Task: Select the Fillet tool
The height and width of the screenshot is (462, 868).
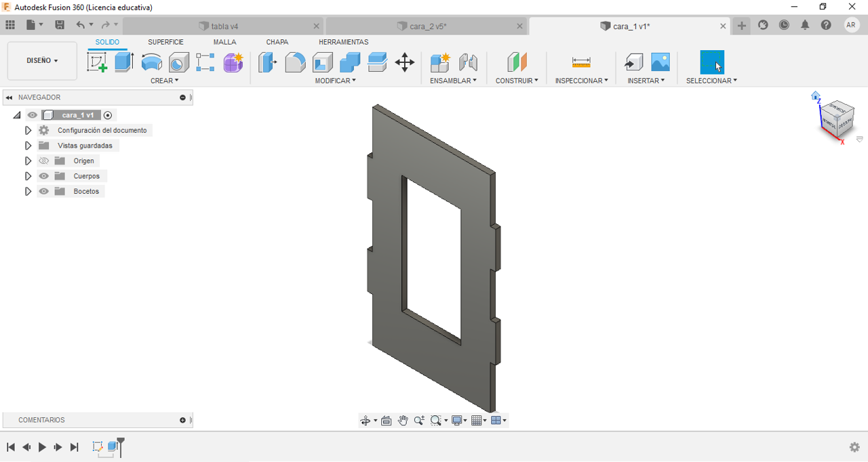Action: click(295, 62)
